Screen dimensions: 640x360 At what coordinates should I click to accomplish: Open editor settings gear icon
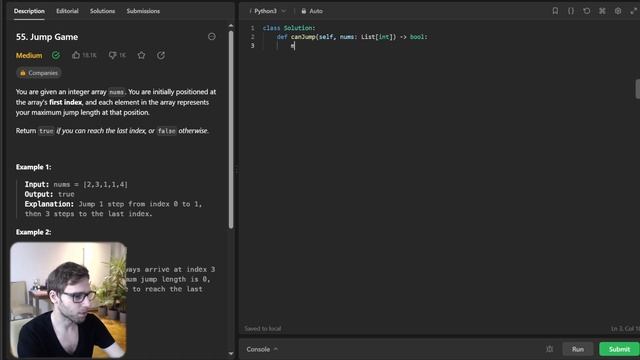click(x=618, y=11)
